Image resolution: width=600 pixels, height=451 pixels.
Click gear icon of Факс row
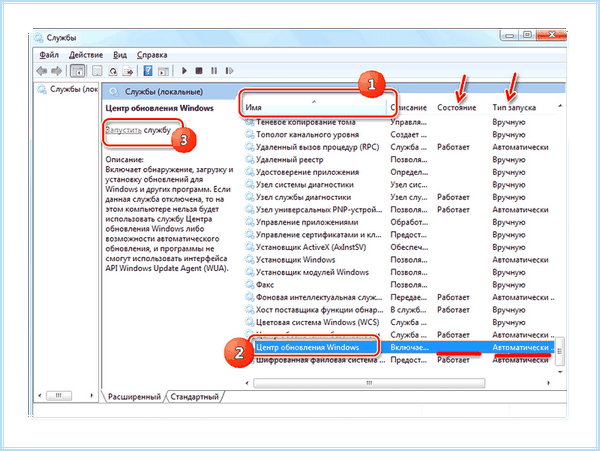click(249, 285)
